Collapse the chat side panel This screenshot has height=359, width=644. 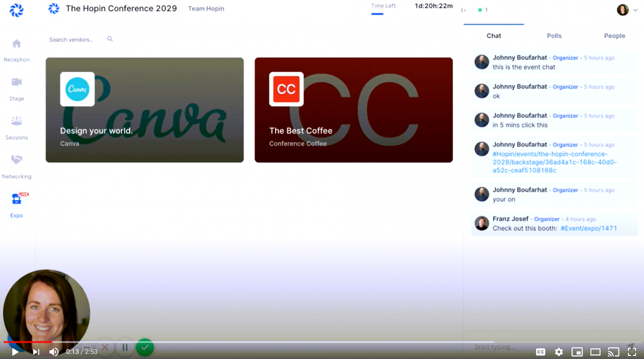click(463, 10)
